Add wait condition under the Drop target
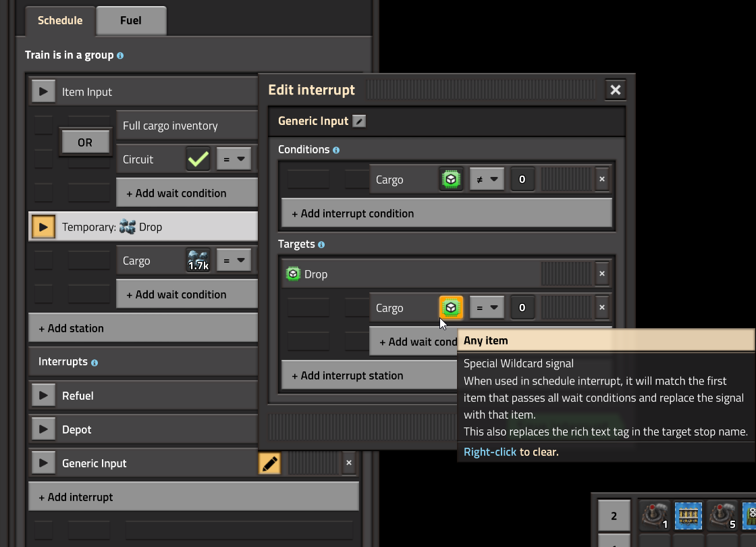This screenshot has width=756, height=547. pyautogui.click(x=414, y=342)
